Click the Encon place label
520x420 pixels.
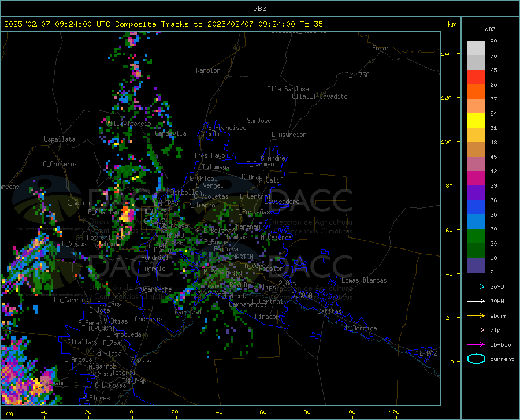point(381,48)
